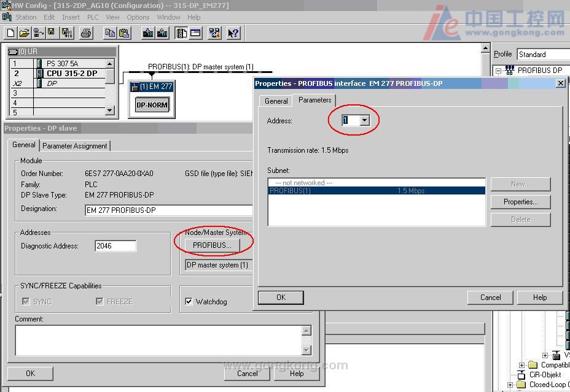Select Parameters tab in PROFIBUS interface dialog
The image size is (570, 392).
[315, 100]
